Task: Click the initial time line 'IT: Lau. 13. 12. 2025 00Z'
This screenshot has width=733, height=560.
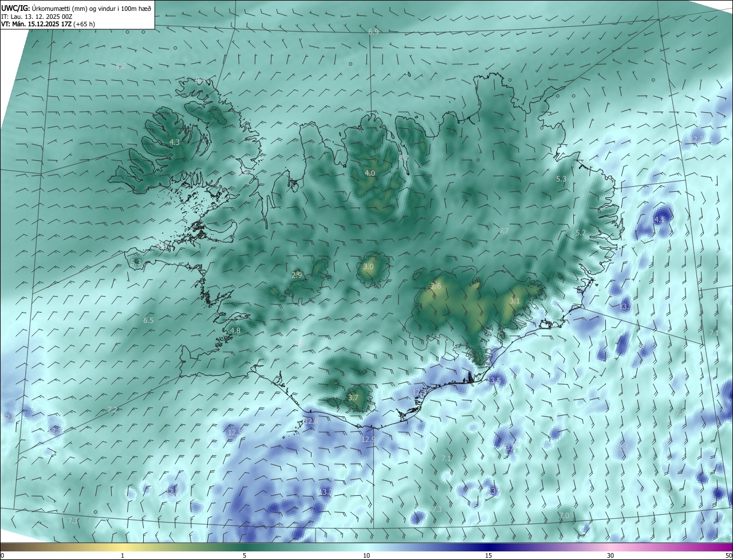Action: (x=38, y=17)
